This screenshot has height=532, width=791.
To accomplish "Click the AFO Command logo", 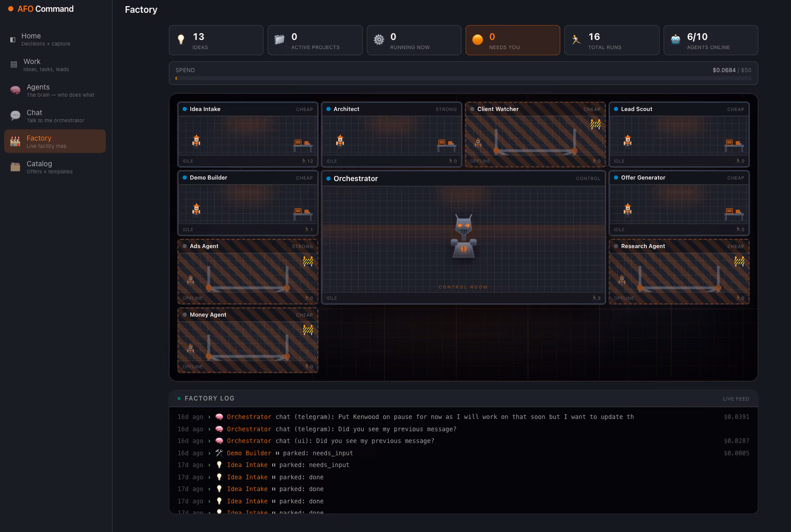I will click(x=41, y=9).
